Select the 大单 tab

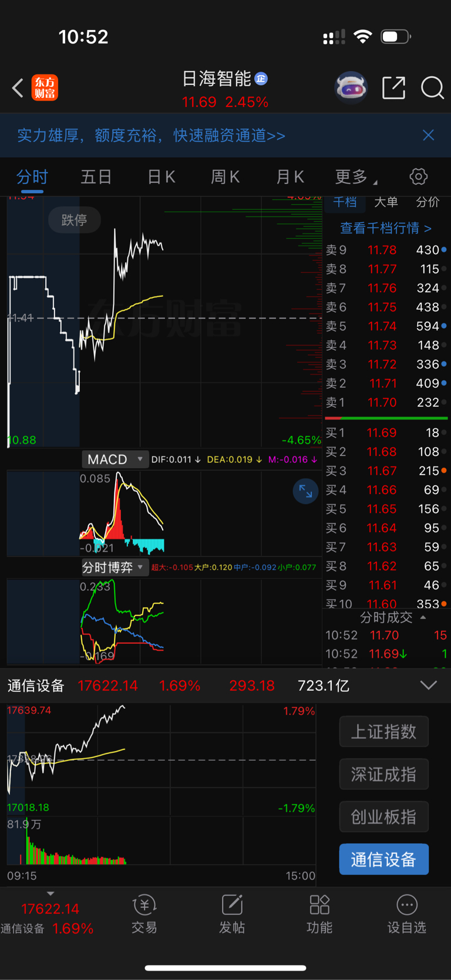point(386,202)
